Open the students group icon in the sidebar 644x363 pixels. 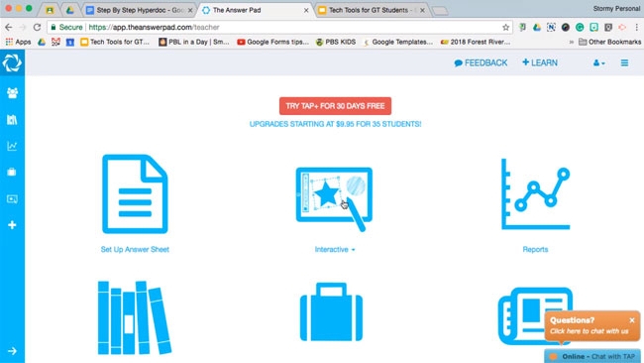[12, 93]
